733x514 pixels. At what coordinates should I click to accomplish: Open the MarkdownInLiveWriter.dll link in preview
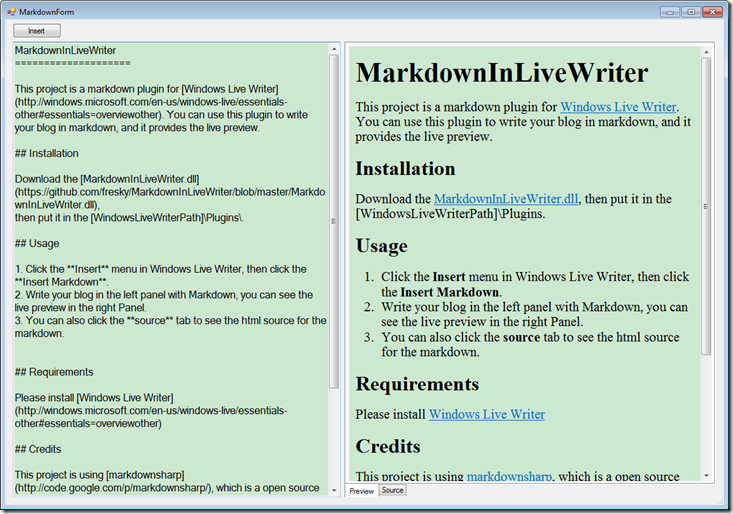[506, 199]
